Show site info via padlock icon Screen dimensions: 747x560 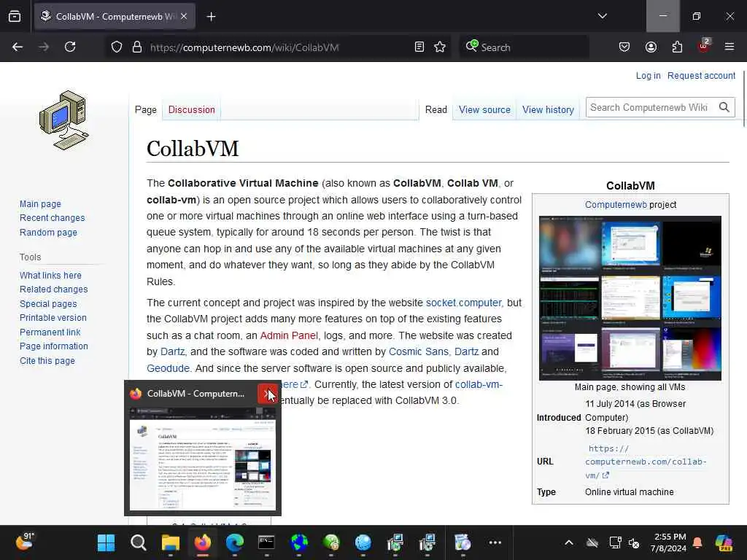137,47
